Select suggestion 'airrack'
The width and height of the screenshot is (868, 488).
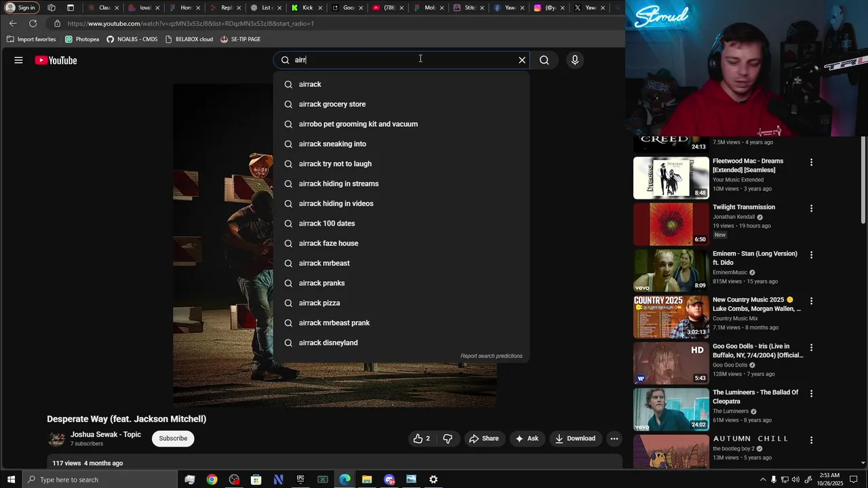click(x=401, y=84)
